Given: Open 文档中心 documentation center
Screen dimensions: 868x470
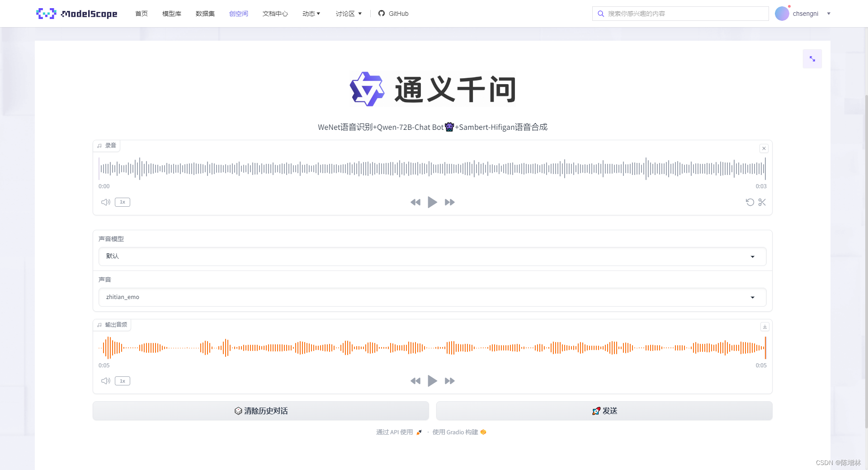Looking at the screenshot, I should [x=275, y=14].
